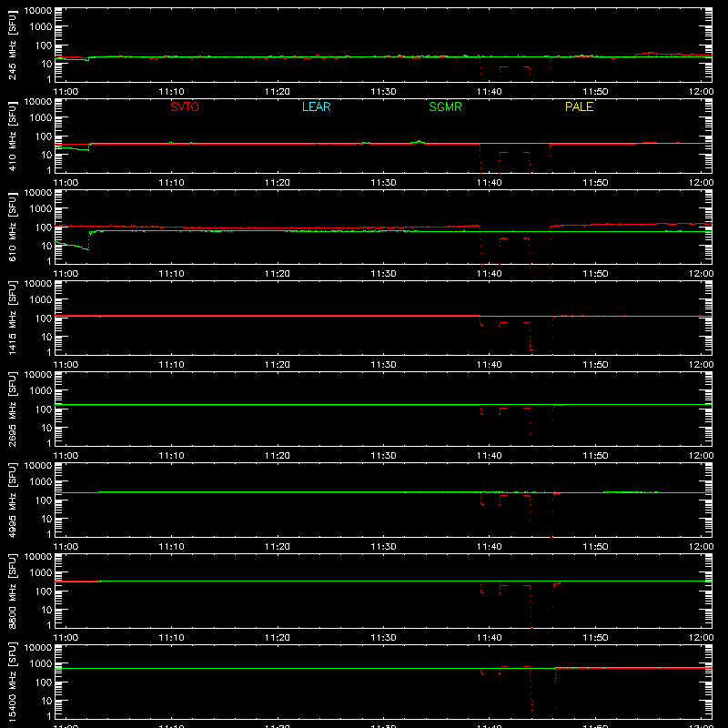Click 11:40 time label under 610 MHz plot
Screen dimensions: 728x728
pos(489,274)
